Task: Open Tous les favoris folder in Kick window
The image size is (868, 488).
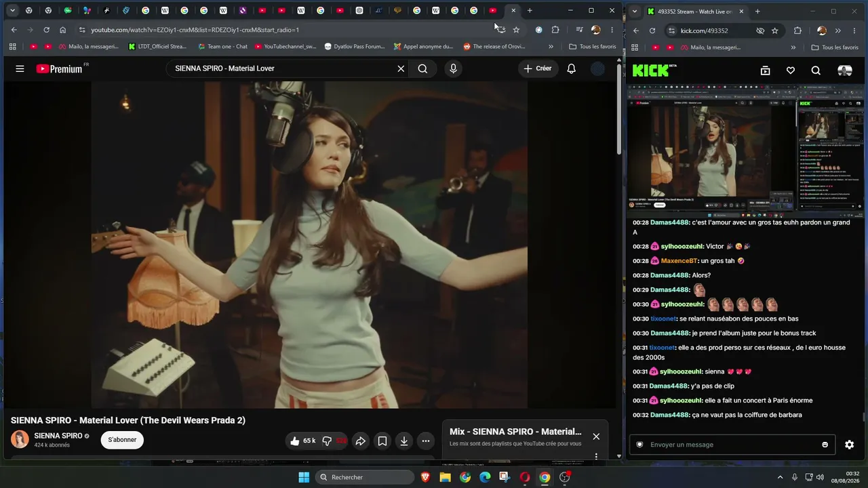Action: [835, 47]
